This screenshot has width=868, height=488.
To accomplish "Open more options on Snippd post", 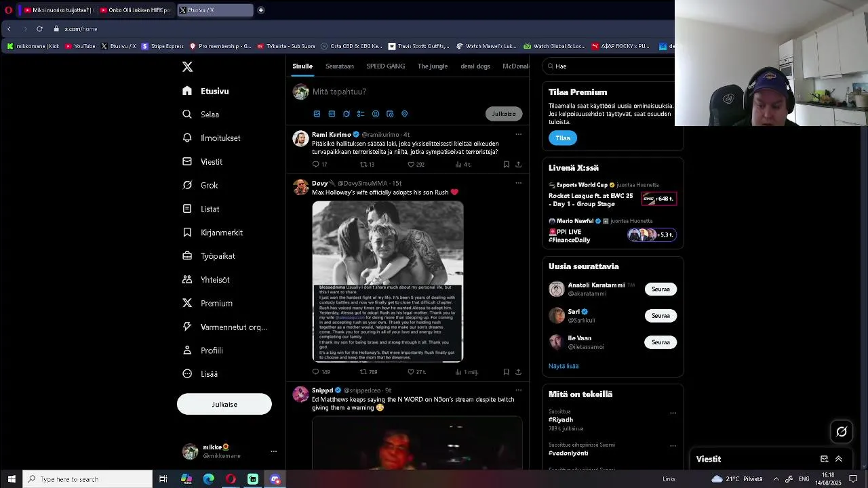I will pos(518,390).
